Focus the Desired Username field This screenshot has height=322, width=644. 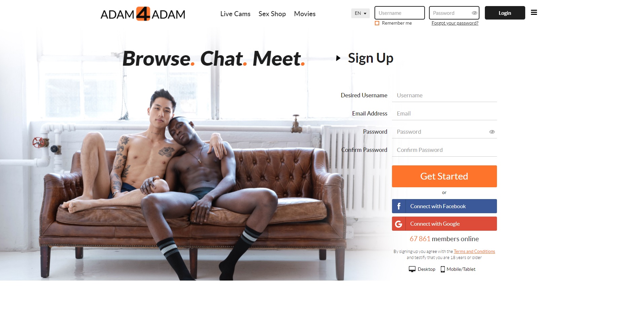(x=444, y=95)
